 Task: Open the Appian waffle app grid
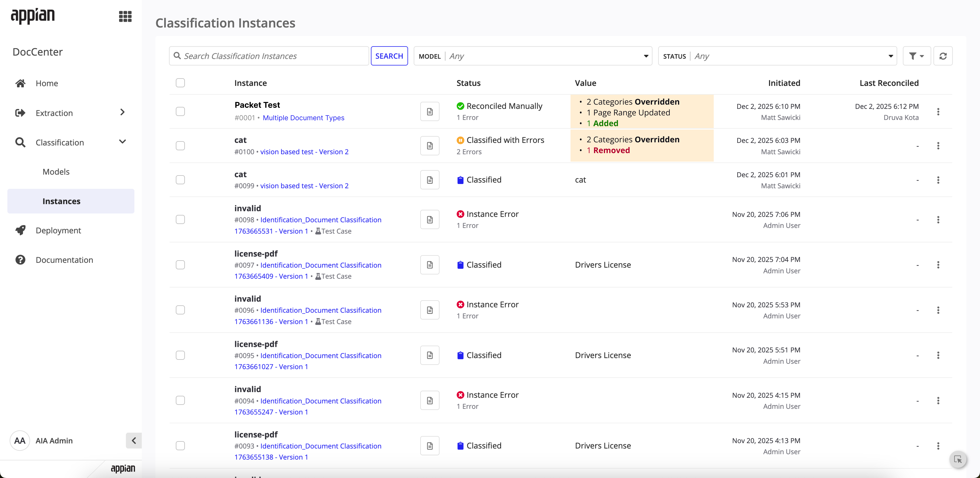click(125, 16)
